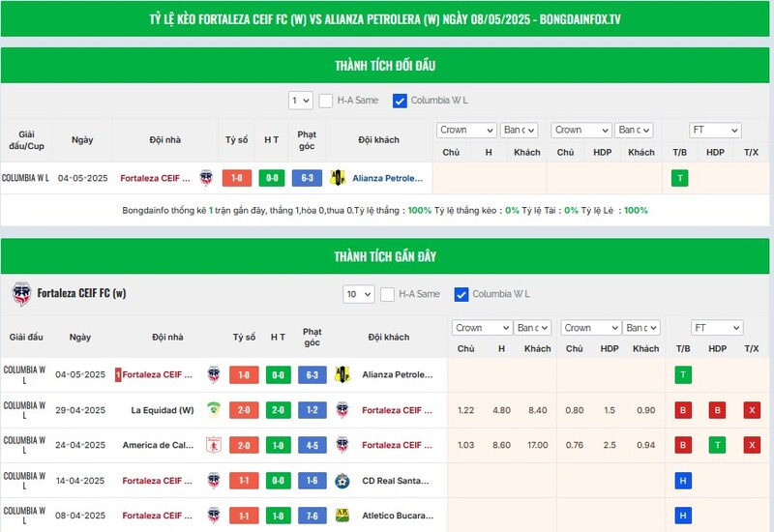
Task: Uncheck Columbia W L in recent form section
Action: pos(461,294)
